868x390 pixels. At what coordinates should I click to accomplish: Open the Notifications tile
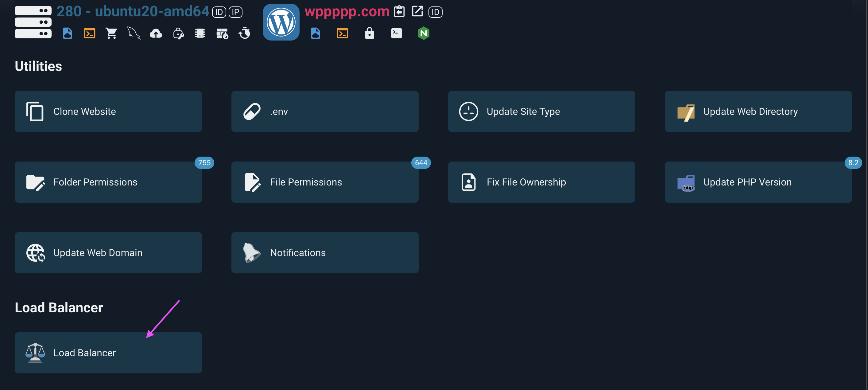tap(324, 252)
